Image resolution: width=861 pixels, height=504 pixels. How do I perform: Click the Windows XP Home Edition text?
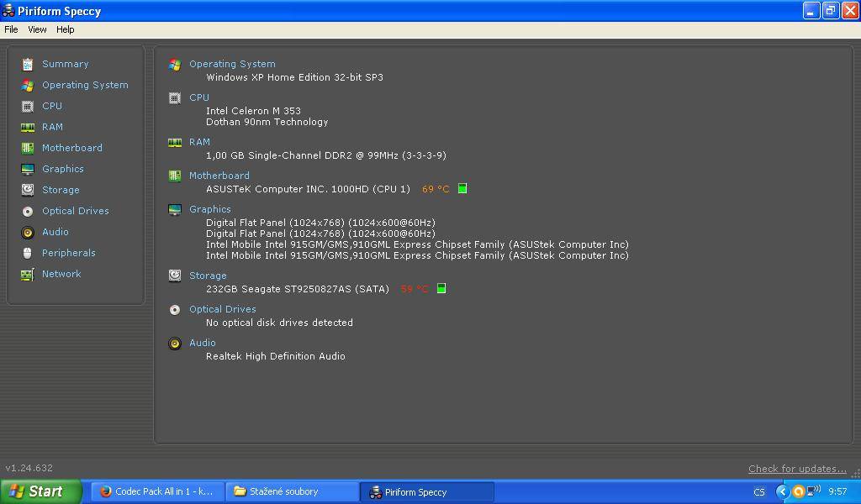tap(295, 77)
